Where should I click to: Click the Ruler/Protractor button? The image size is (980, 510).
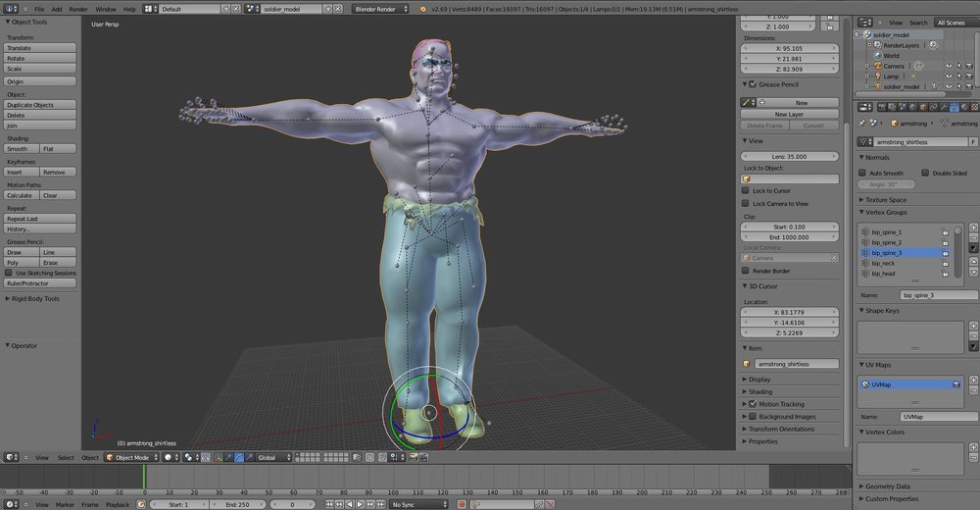(x=40, y=282)
